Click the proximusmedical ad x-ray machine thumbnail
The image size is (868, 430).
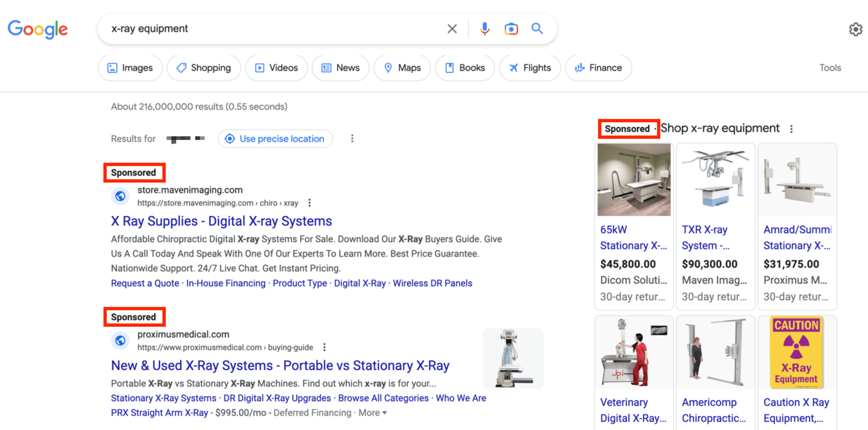[x=513, y=358]
